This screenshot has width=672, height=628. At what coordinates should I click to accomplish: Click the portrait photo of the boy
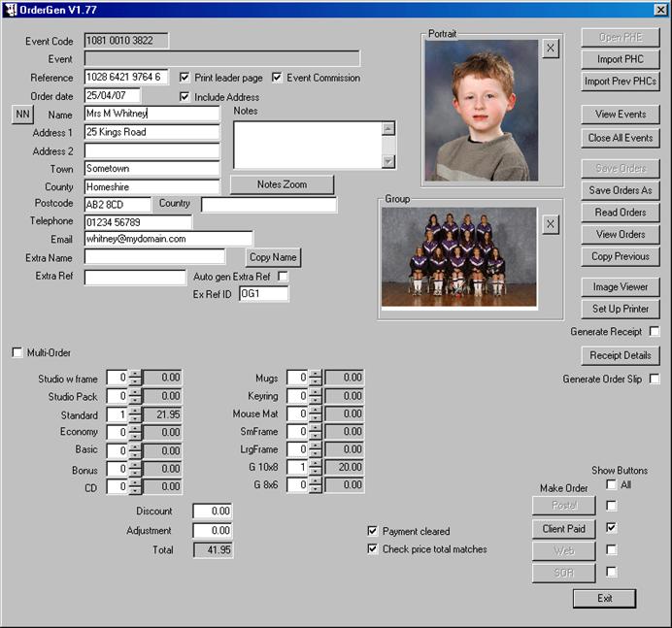coord(482,110)
